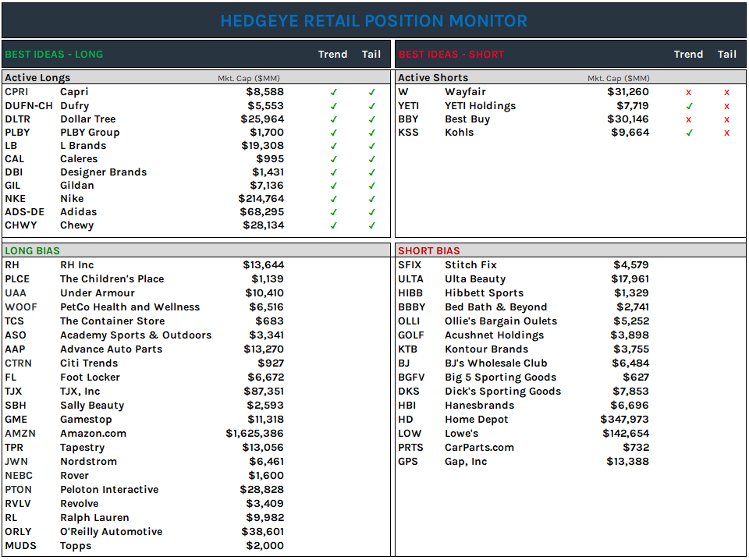Switch to BEST IDEAS - SHORT panel
749x560 pixels.
point(453,54)
